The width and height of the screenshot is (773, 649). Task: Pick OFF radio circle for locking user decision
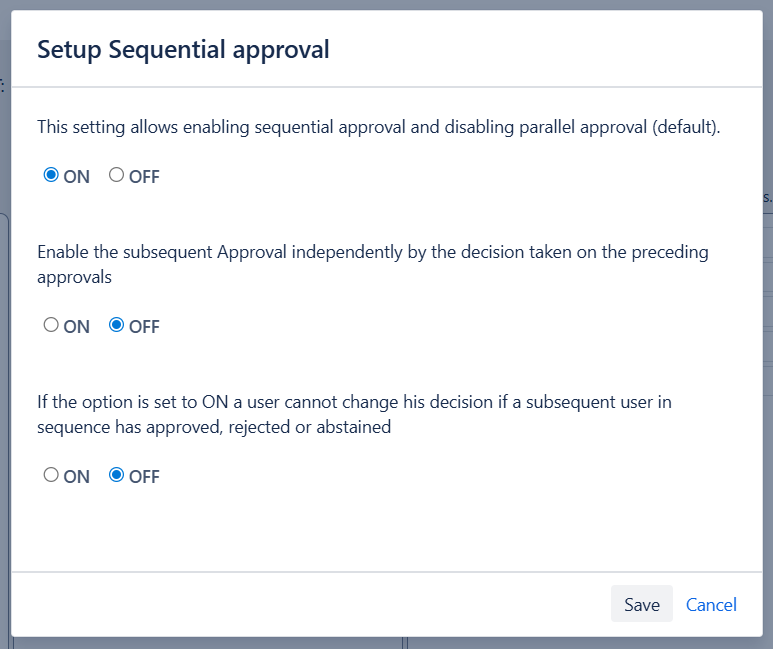tap(116, 475)
